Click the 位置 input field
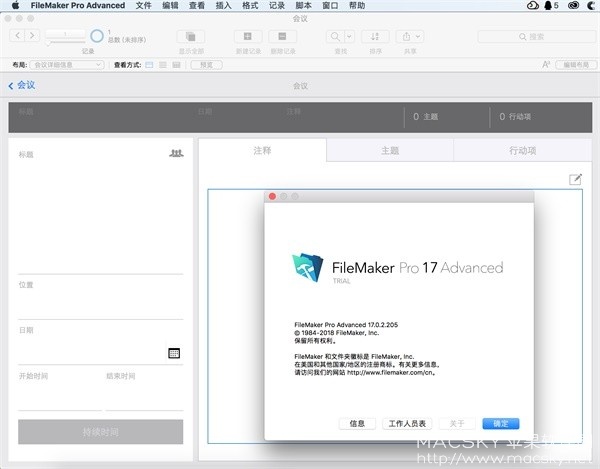Screen dimensions: 600x469 pyautogui.click(x=101, y=305)
